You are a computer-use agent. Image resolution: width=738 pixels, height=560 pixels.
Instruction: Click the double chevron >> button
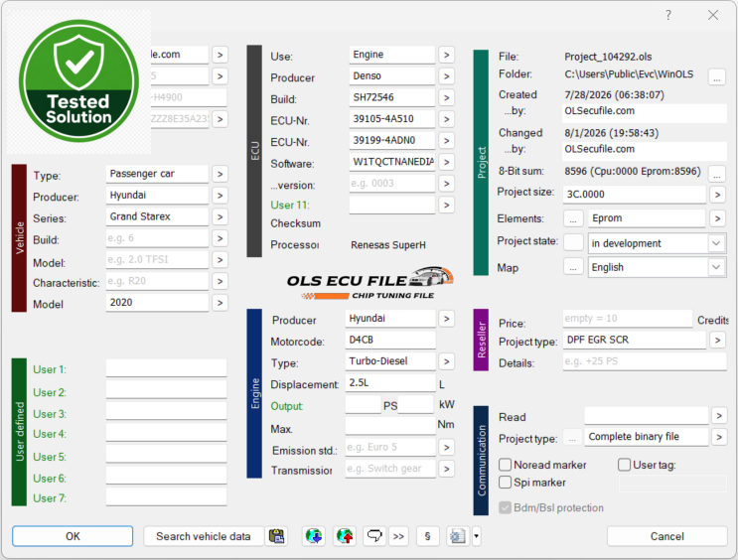(398, 536)
